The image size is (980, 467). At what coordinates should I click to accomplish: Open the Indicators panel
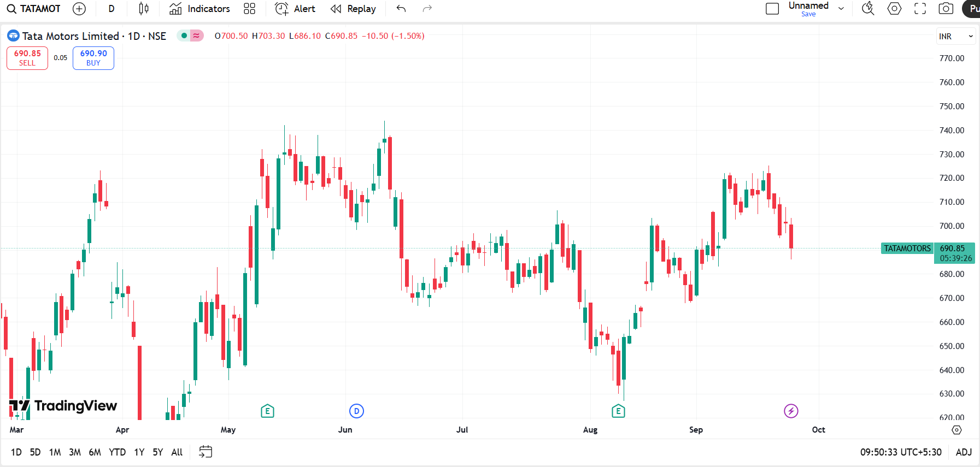[199, 9]
